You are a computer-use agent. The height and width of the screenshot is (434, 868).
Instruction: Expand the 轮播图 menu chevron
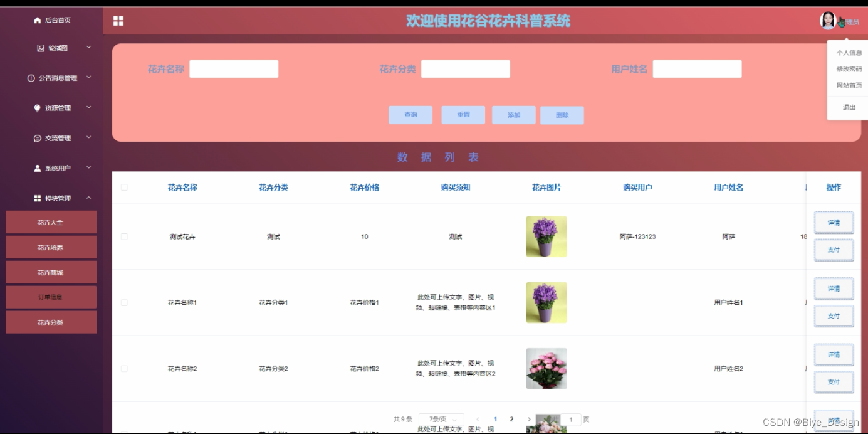point(88,47)
